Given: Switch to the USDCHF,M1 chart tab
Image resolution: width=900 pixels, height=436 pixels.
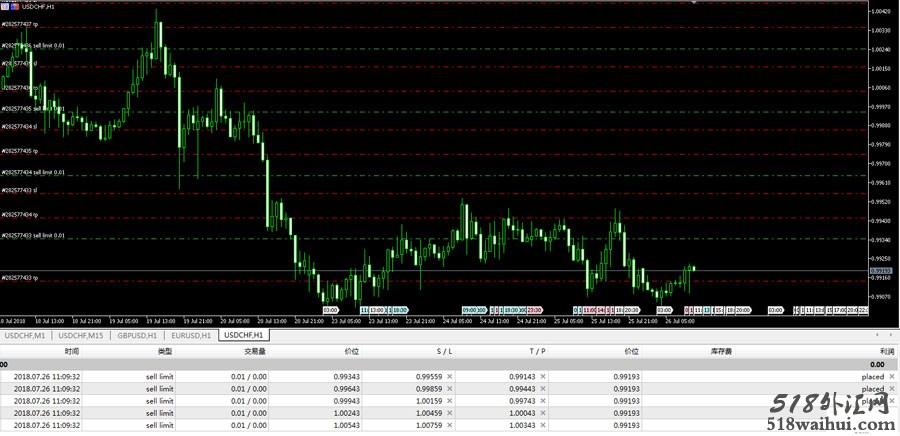Looking at the screenshot, I should [x=27, y=335].
